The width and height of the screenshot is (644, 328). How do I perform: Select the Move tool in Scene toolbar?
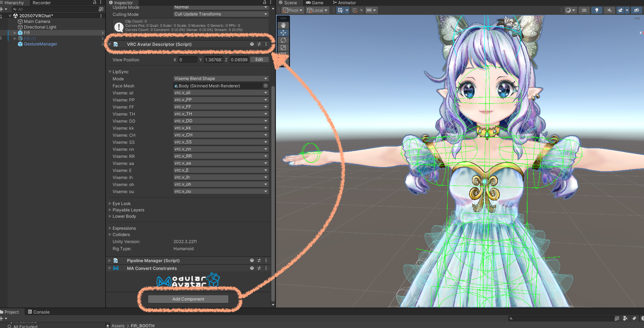tap(283, 33)
